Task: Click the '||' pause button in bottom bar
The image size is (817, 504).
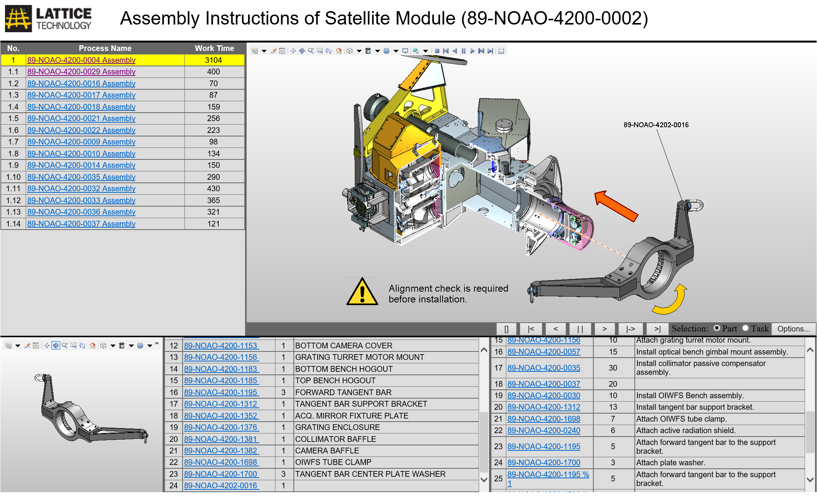Action: pos(580,329)
